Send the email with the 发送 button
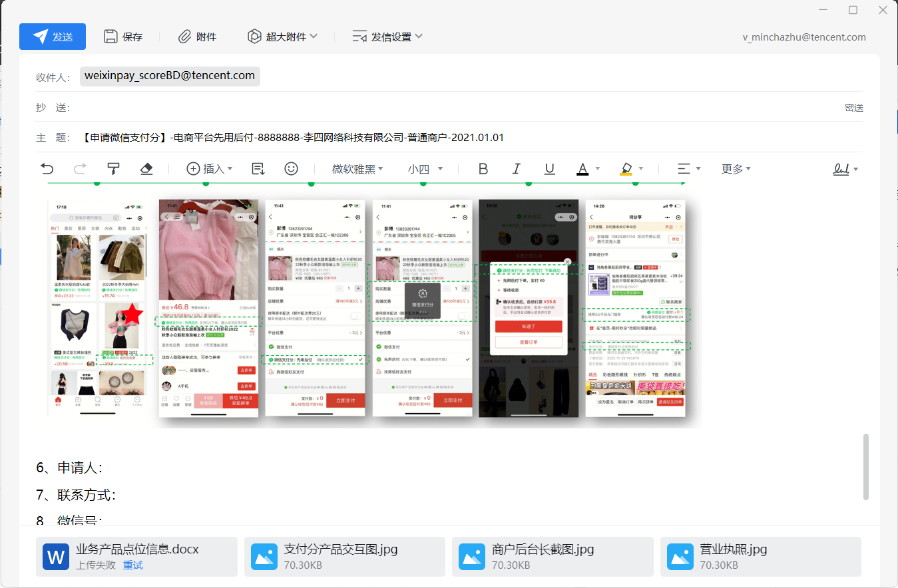 coord(53,37)
